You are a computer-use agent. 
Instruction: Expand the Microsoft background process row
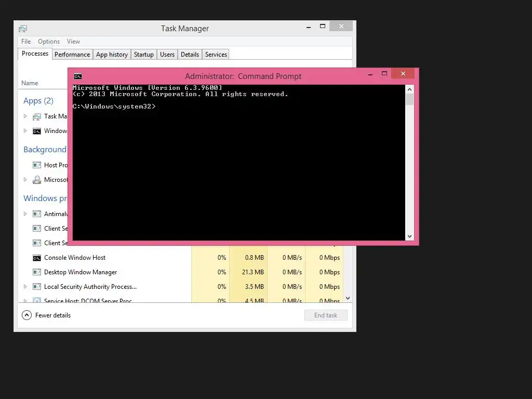point(25,179)
